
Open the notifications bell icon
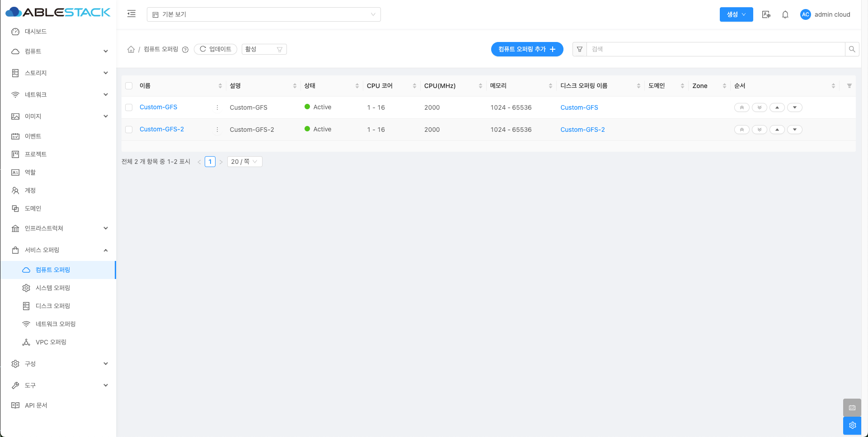click(785, 14)
